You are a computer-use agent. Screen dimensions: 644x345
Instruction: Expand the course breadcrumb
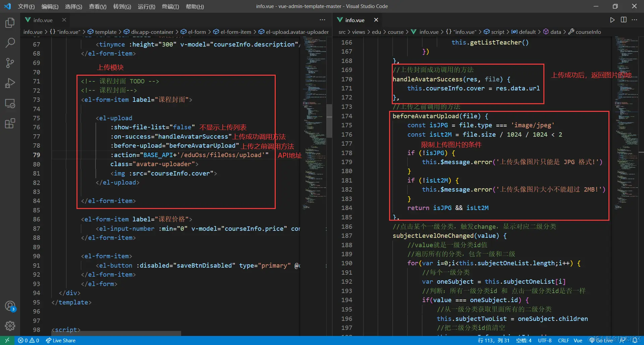396,32
